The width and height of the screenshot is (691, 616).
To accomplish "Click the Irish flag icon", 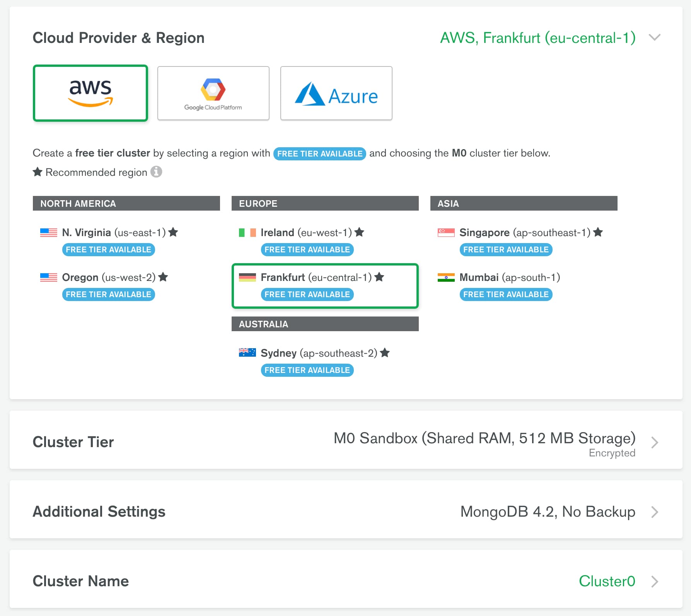I will pos(247,233).
